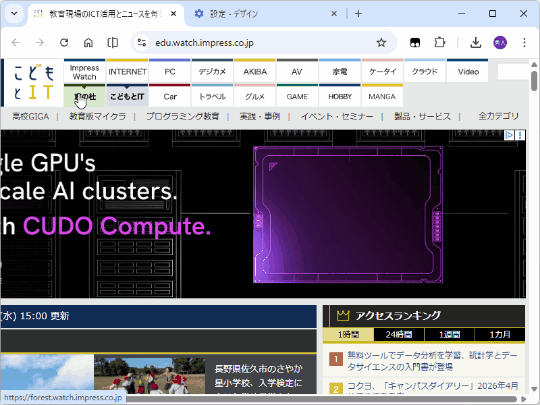Open the extensions puzzle icon
This screenshot has width=540, height=405.
coord(439,43)
